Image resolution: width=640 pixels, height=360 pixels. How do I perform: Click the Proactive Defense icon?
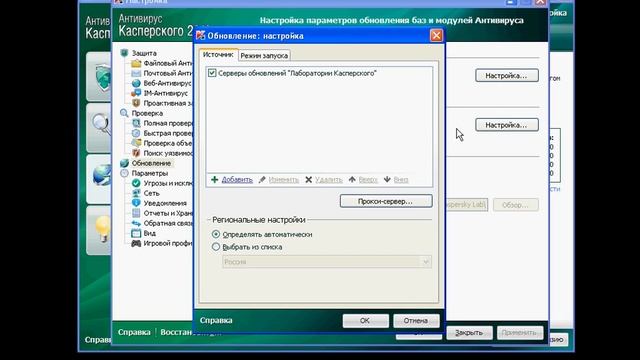(136, 103)
